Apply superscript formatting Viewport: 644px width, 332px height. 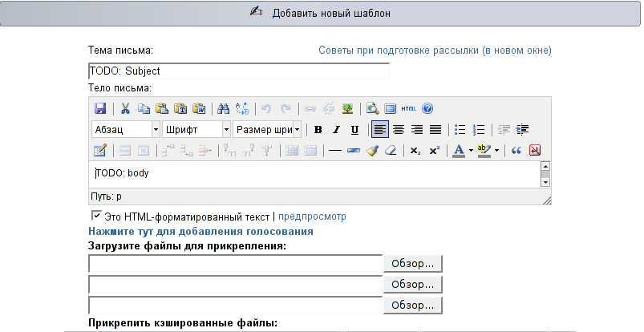tap(434, 151)
